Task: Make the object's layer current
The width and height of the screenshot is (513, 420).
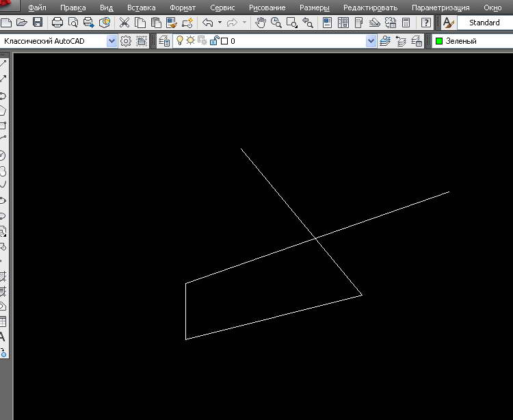Action: [x=385, y=41]
